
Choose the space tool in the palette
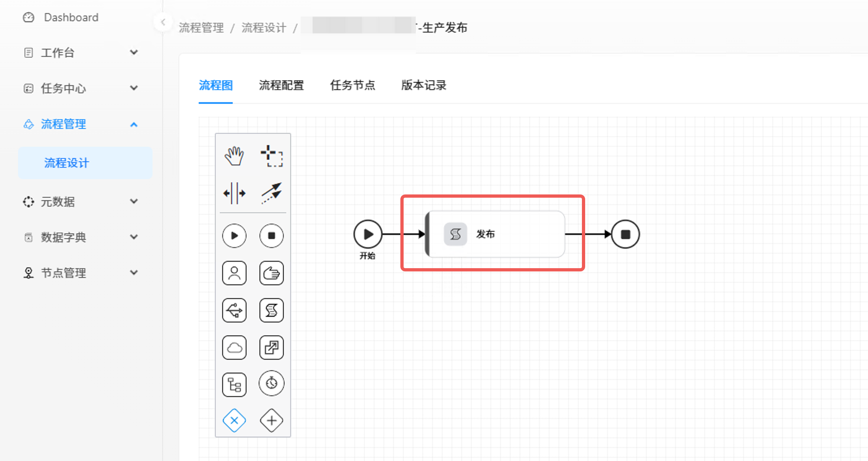tap(234, 193)
